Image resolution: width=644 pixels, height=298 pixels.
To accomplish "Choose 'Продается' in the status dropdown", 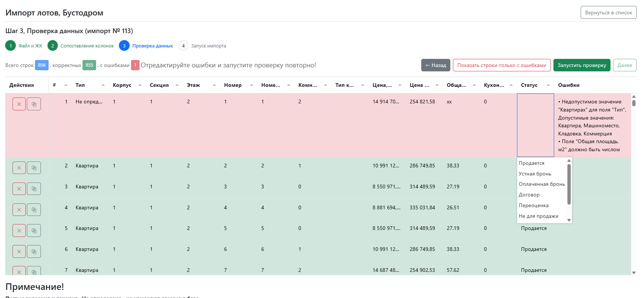I will point(531,163).
